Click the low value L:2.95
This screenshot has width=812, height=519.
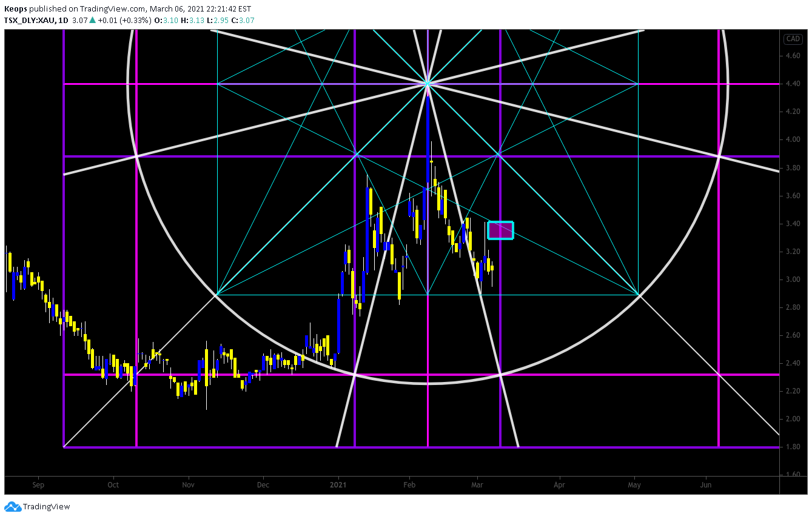218,20
